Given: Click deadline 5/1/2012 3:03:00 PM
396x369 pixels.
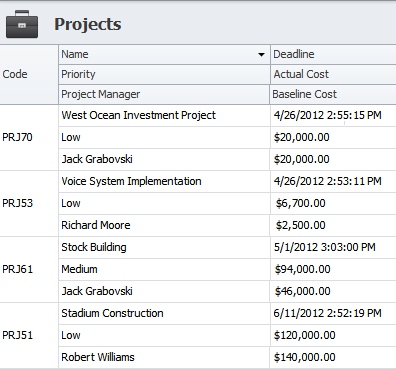Looking at the screenshot, I should 333,247.
